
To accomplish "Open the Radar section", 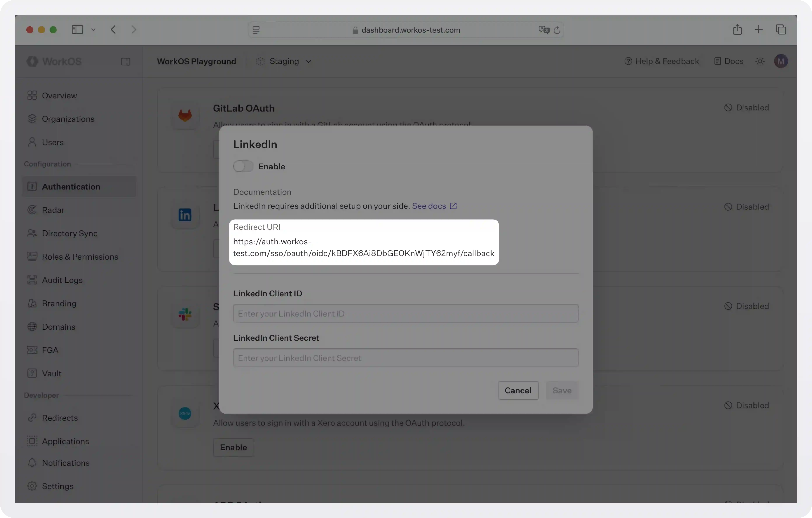I will coord(79,210).
